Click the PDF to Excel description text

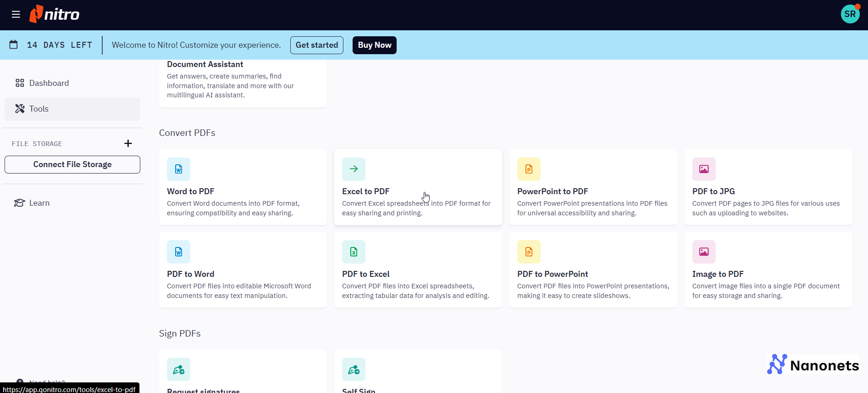pyautogui.click(x=415, y=291)
